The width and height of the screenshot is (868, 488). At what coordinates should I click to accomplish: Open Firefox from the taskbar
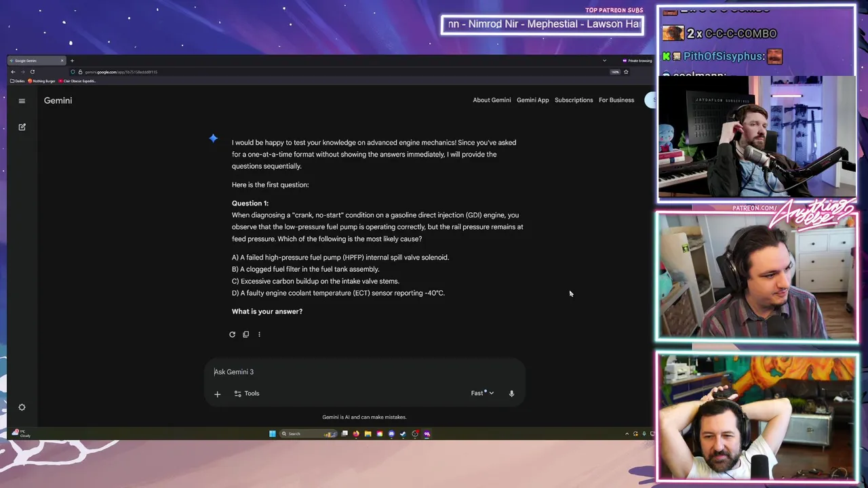click(x=356, y=434)
